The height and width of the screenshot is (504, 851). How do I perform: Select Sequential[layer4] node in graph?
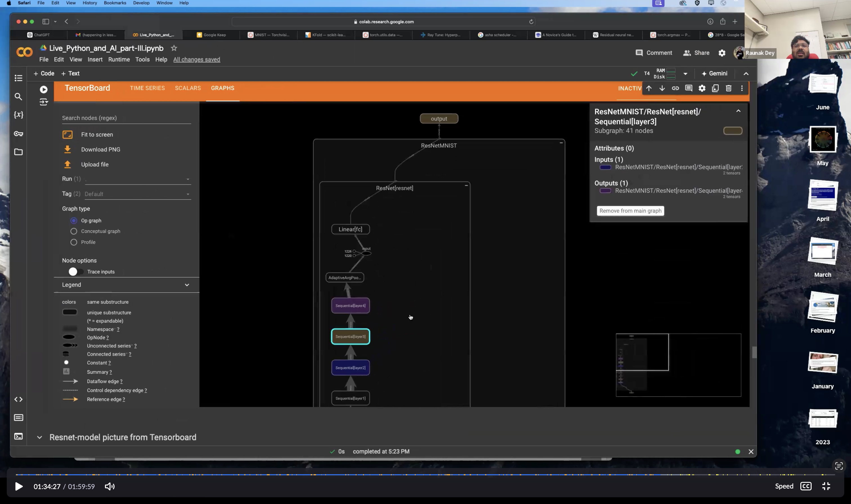(350, 306)
